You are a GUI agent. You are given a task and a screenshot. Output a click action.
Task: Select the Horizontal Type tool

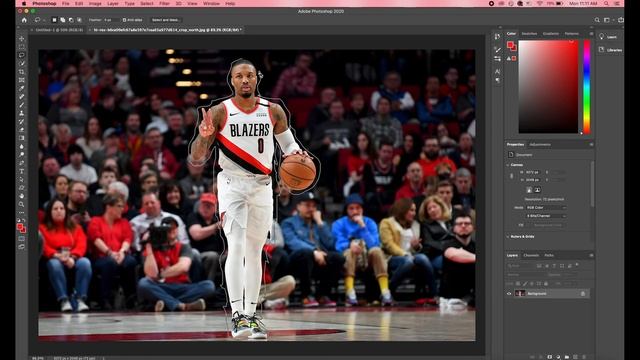pos(22,171)
